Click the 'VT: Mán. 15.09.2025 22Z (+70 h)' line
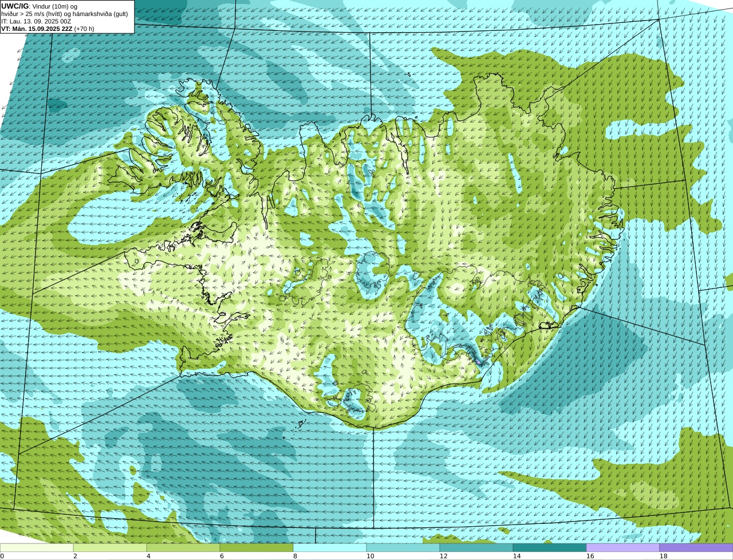Image resolution: width=733 pixels, height=560 pixels. click(48, 29)
